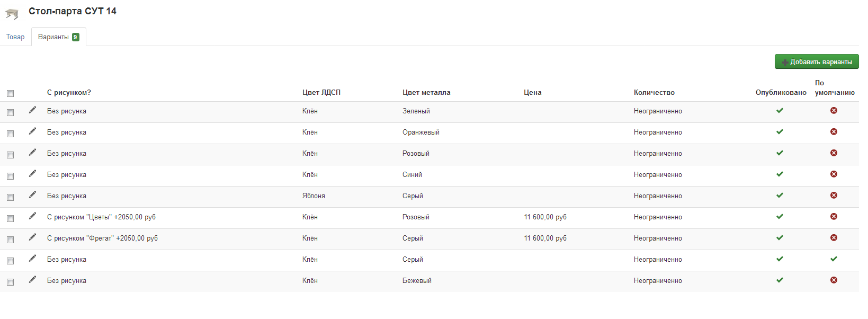
Task: Switch to the Товар tab
Action: tap(15, 37)
